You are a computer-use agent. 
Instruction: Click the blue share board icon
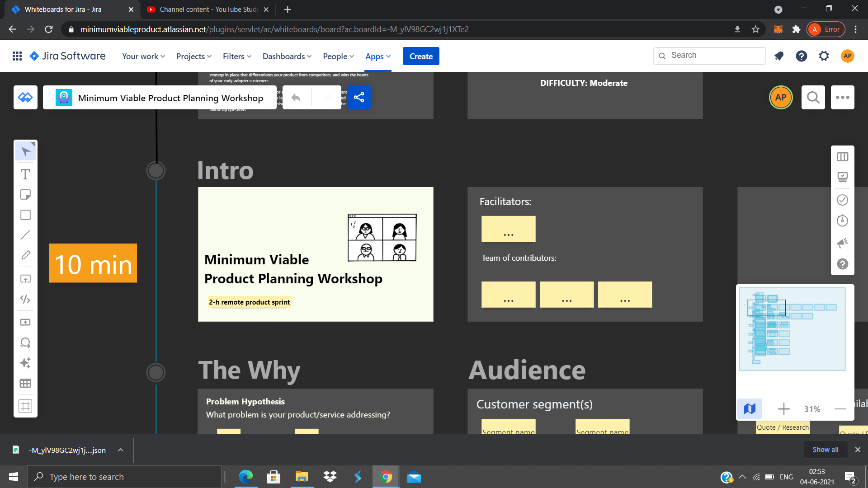359,98
